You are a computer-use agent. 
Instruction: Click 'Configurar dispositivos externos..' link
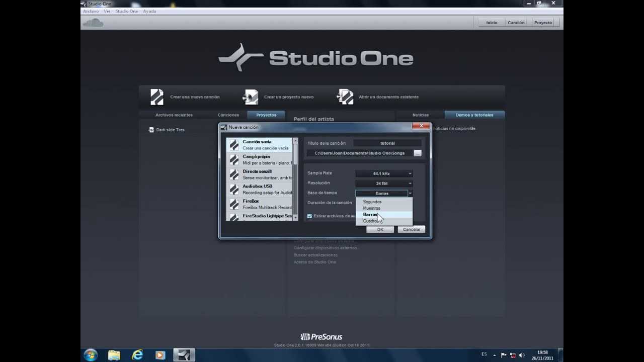pyautogui.click(x=326, y=248)
